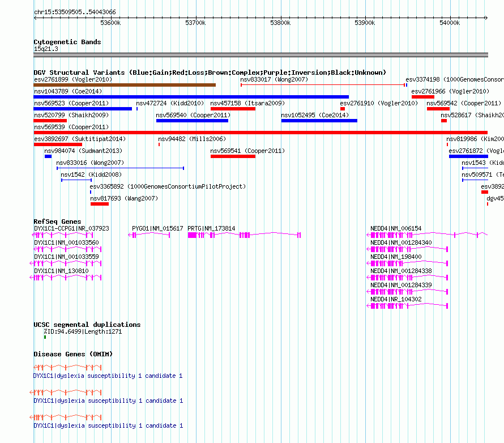
Task: Click the nsv569540 (Cooper2011) blue bar
Action: pos(192,121)
